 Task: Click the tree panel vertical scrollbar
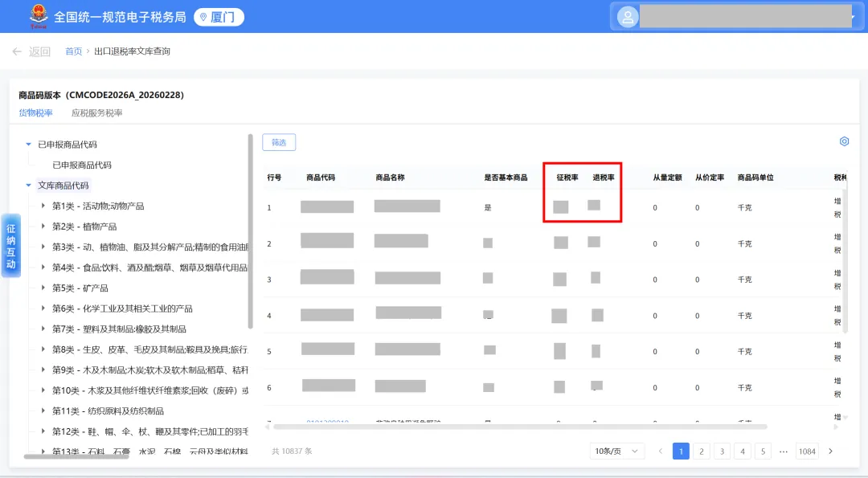pyautogui.click(x=250, y=231)
